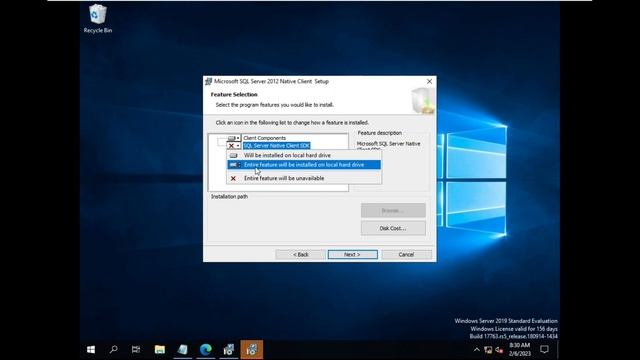Click the Browse button
Viewport: 640px width, 360px height.
pos(393,211)
